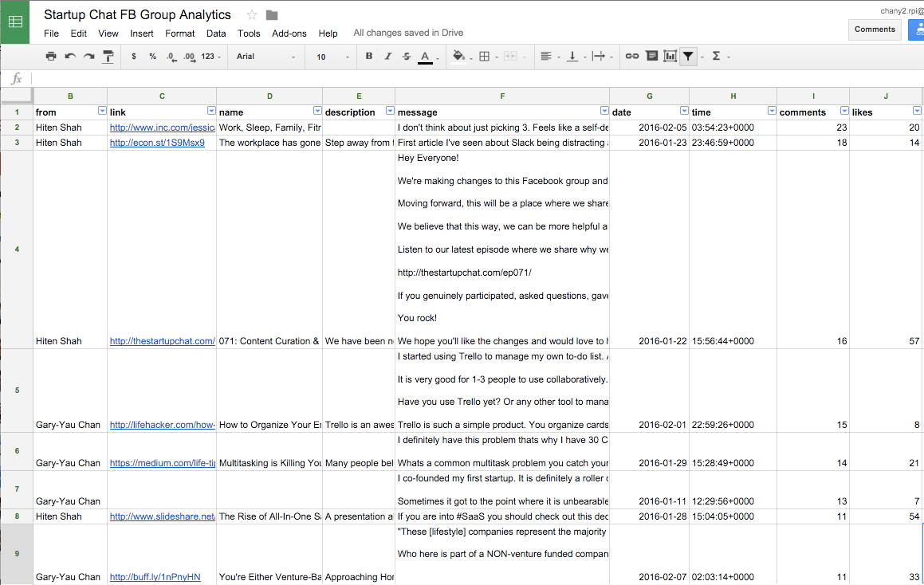The width and height of the screenshot is (924, 585).
Task: Open the econ.st/1S9Msx9 link
Action: click(x=157, y=143)
